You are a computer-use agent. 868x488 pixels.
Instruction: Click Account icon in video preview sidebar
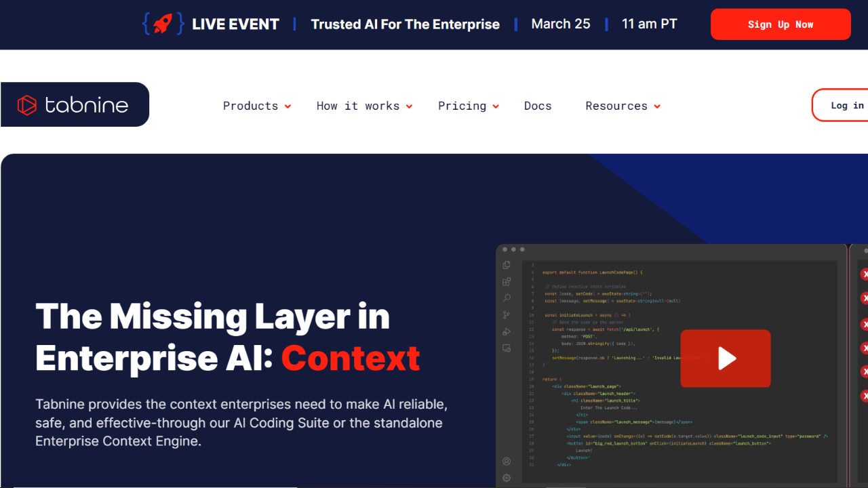[507, 462]
